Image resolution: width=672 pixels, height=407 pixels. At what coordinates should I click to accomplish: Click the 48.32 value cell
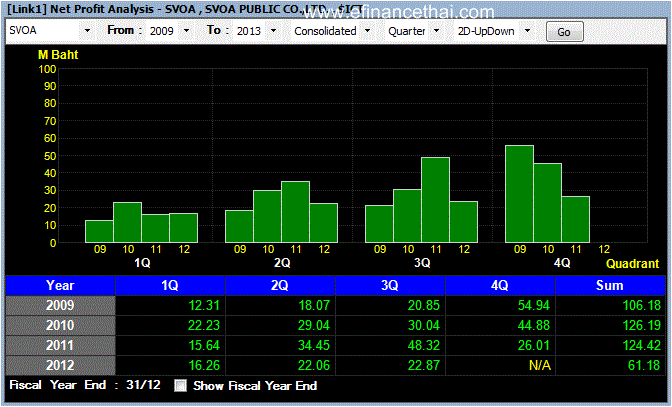390,346
